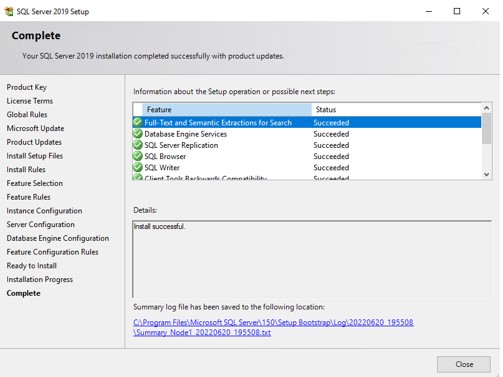Select the SQL Browser feature row
This screenshot has height=377, width=503.
(x=307, y=156)
